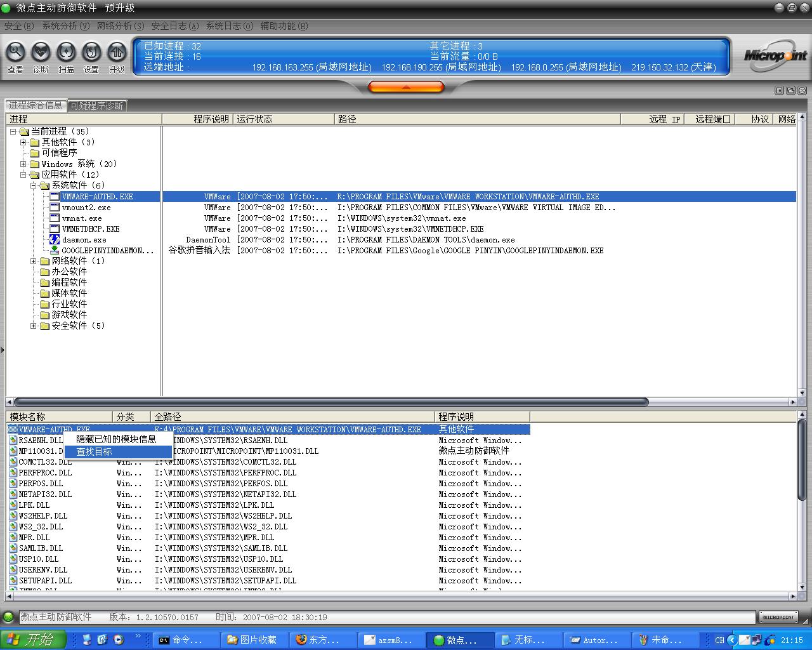
Task: Collapse the 系统软件 (6) node
Action: [34, 185]
